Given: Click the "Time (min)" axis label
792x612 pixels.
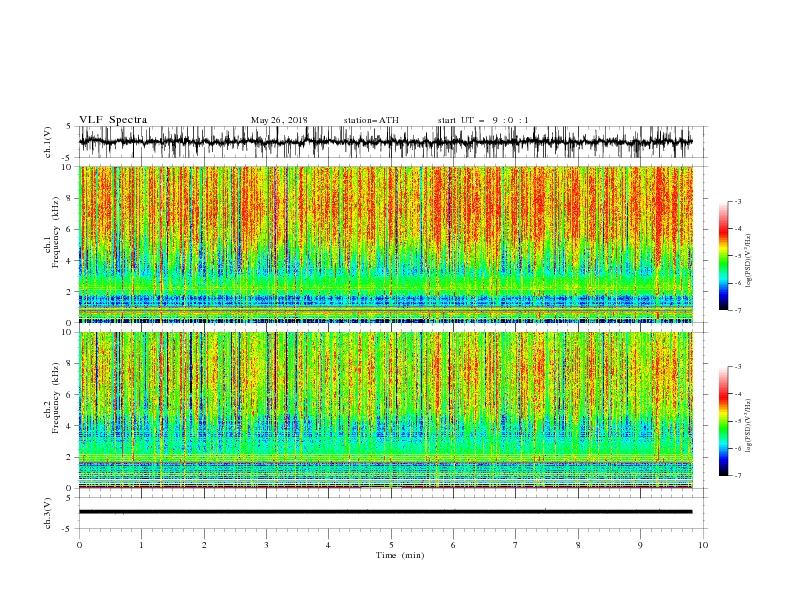Looking at the screenshot, I should pyautogui.click(x=400, y=555).
